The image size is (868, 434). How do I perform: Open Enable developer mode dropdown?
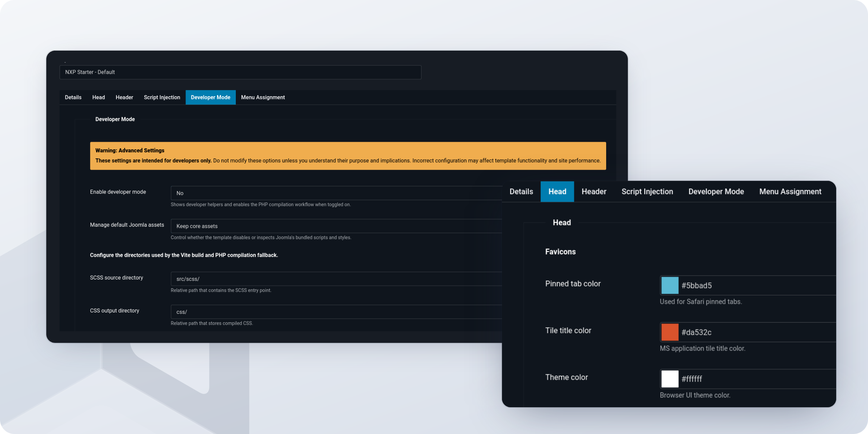(336, 193)
